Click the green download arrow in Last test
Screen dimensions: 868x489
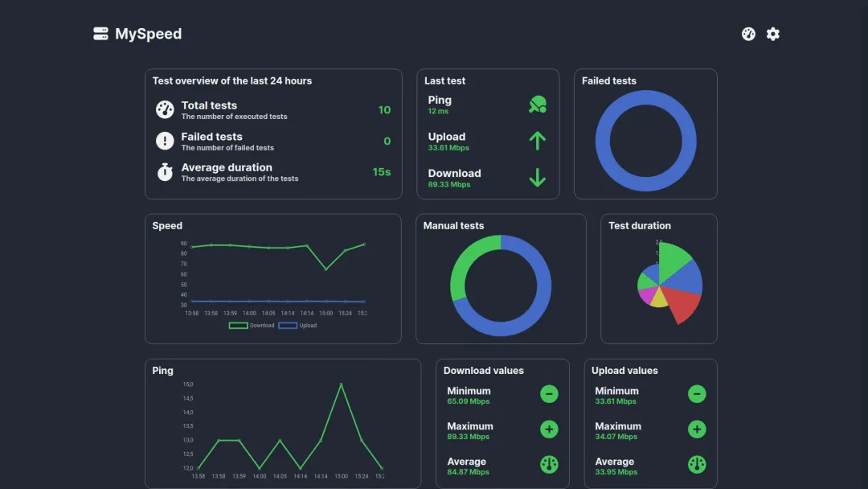point(536,176)
